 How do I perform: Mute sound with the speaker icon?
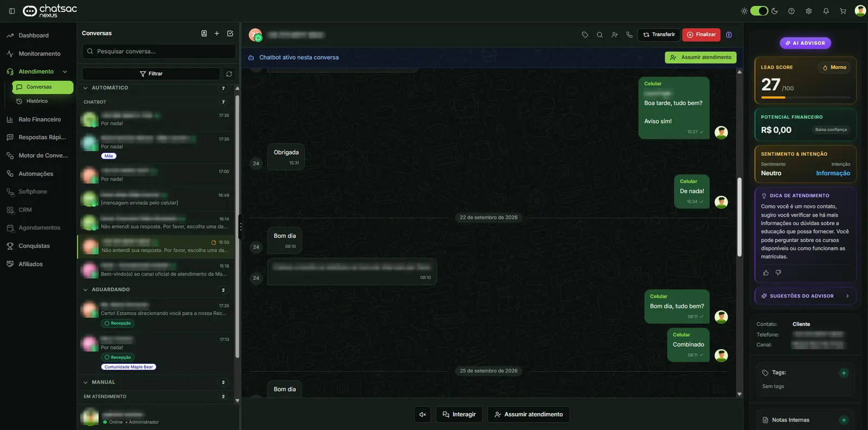click(x=423, y=414)
